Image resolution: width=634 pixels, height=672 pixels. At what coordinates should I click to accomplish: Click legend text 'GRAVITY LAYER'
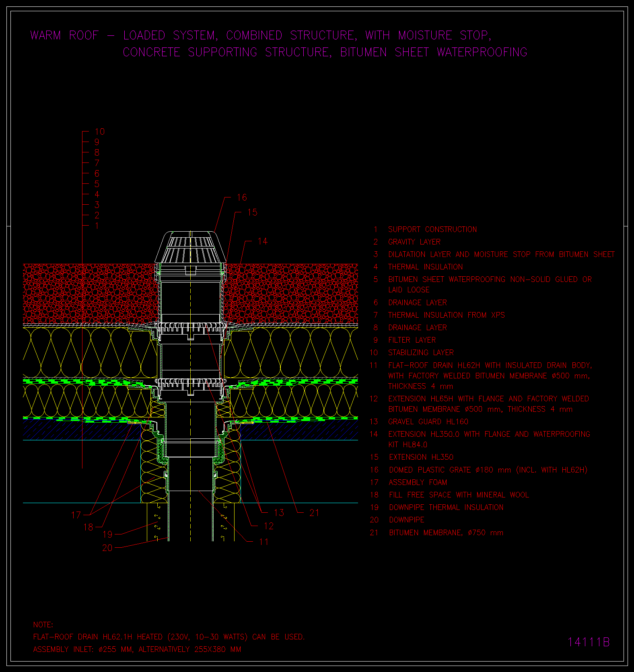414,242
